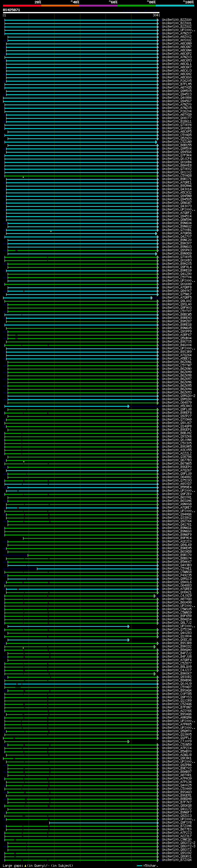Open hit UniRef100_B2ZUU2
This screenshot has width=197, height=868.
[x=177, y=26]
